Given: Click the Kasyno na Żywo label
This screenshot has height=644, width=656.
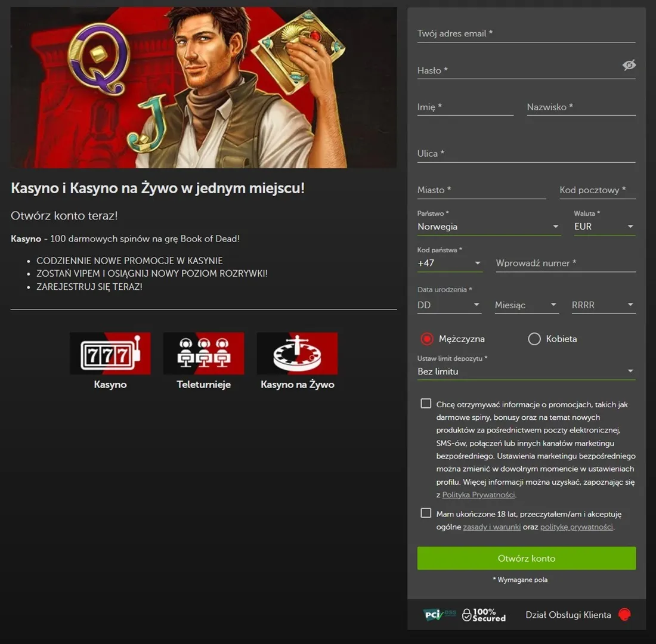Looking at the screenshot, I should 298,384.
